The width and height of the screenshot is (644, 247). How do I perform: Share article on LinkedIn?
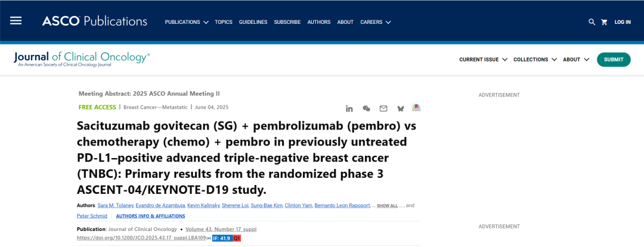[349, 109]
